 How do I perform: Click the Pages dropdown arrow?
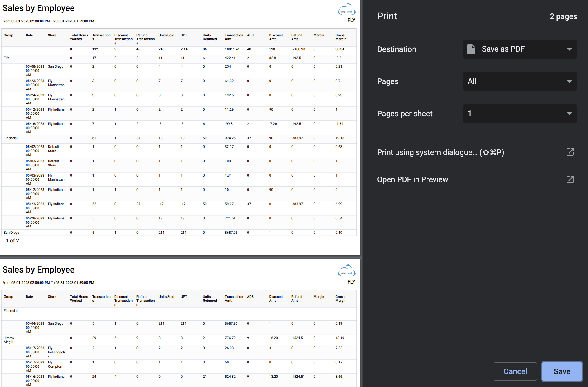point(569,81)
